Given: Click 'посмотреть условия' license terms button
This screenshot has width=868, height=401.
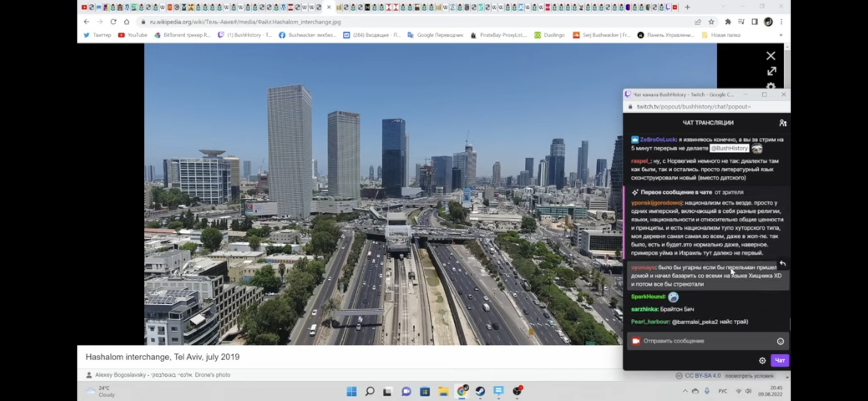Looking at the screenshot, I should click(x=749, y=376).
